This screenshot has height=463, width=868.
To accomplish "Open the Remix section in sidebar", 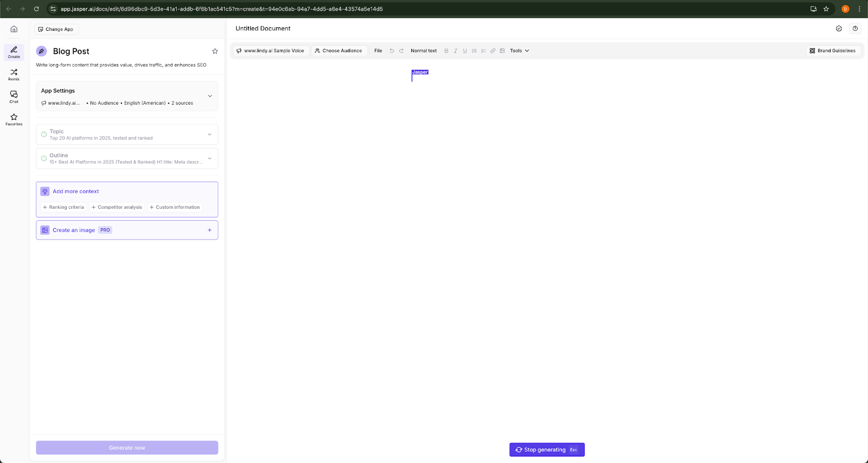I will coord(14,75).
